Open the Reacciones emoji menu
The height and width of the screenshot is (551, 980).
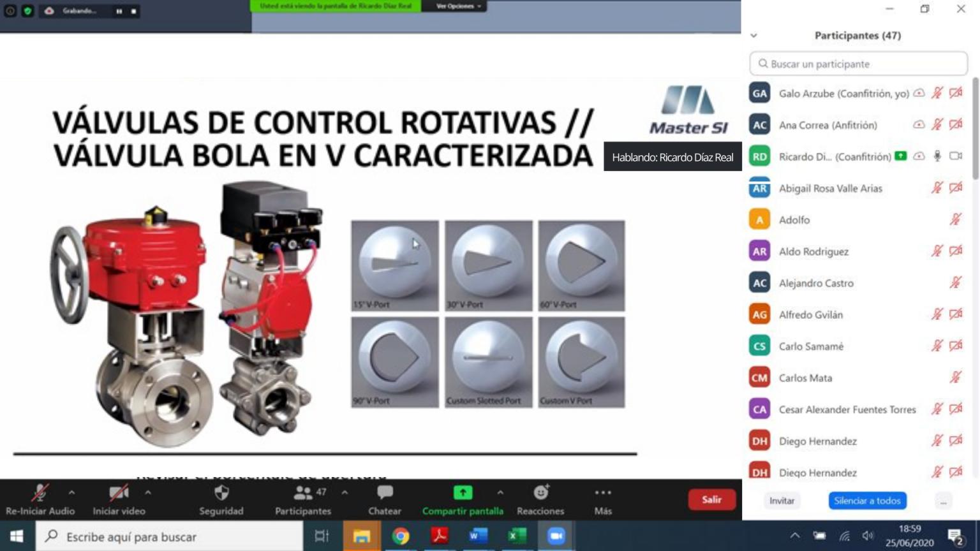click(x=540, y=493)
